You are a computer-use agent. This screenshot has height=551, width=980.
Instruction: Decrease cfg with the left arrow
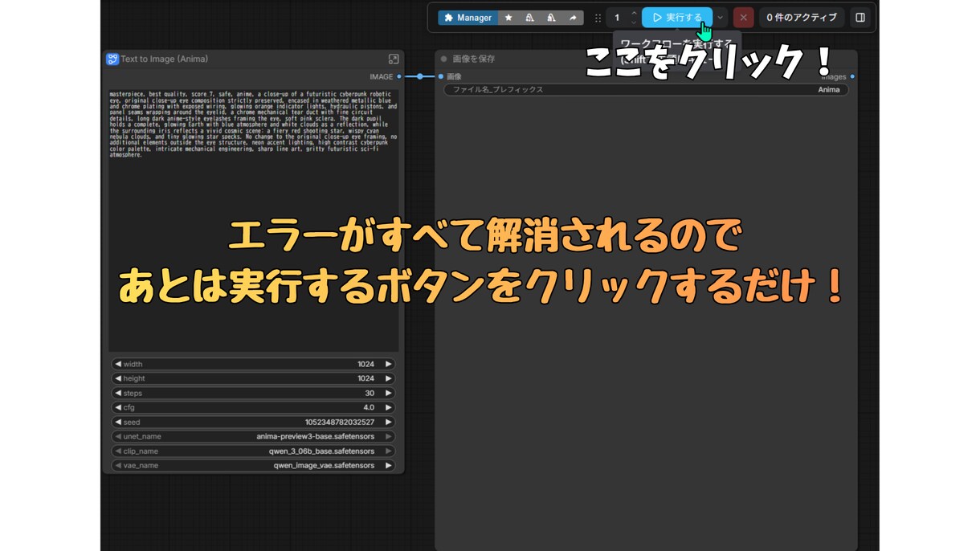tap(117, 407)
